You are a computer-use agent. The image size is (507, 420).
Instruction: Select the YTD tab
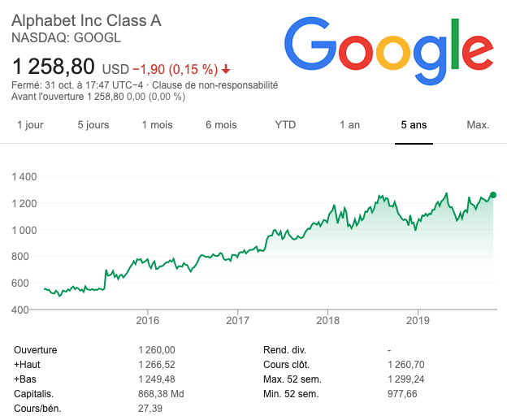pyautogui.click(x=285, y=125)
